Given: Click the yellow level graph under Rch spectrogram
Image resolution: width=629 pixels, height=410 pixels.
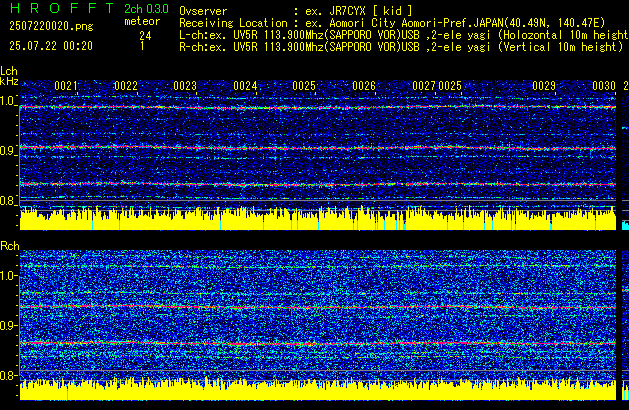Looking at the screenshot, I should pyautogui.click(x=318, y=389).
